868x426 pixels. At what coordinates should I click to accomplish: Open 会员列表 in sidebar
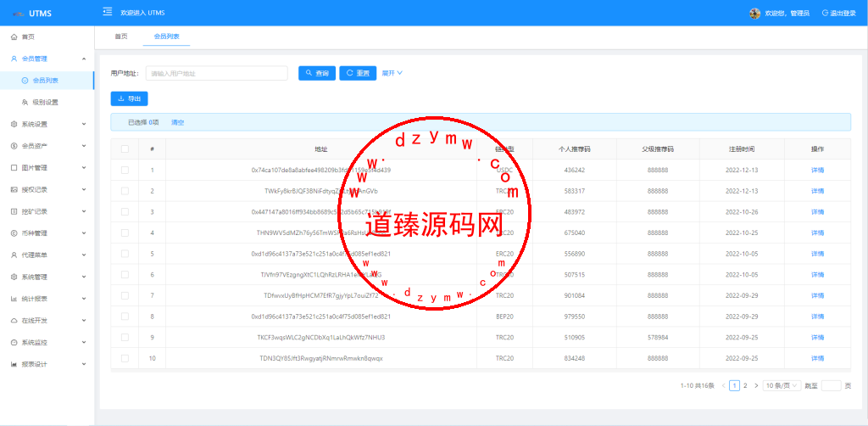click(x=46, y=81)
